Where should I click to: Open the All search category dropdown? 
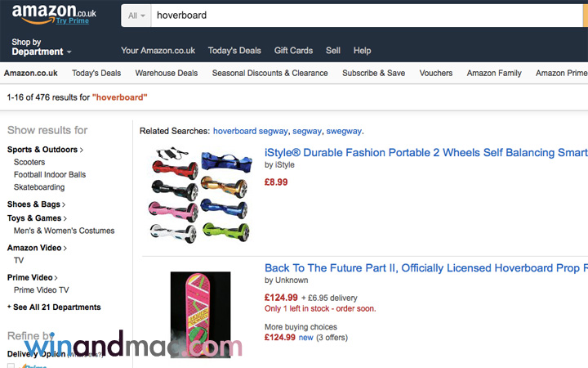[x=136, y=15]
